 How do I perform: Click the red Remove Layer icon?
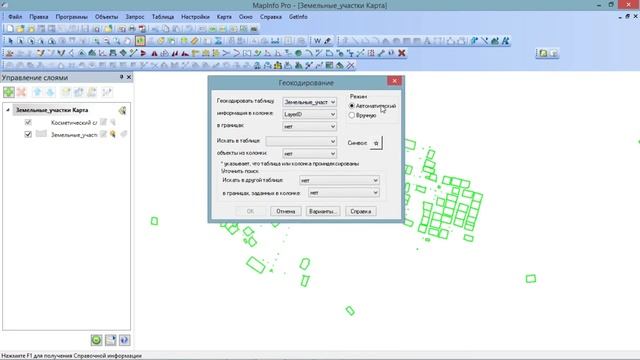[22, 92]
